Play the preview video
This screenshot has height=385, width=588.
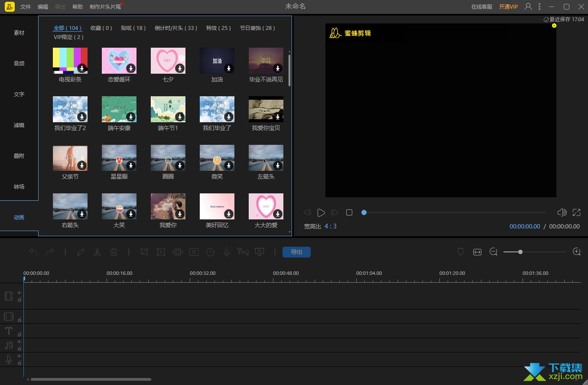[321, 212]
